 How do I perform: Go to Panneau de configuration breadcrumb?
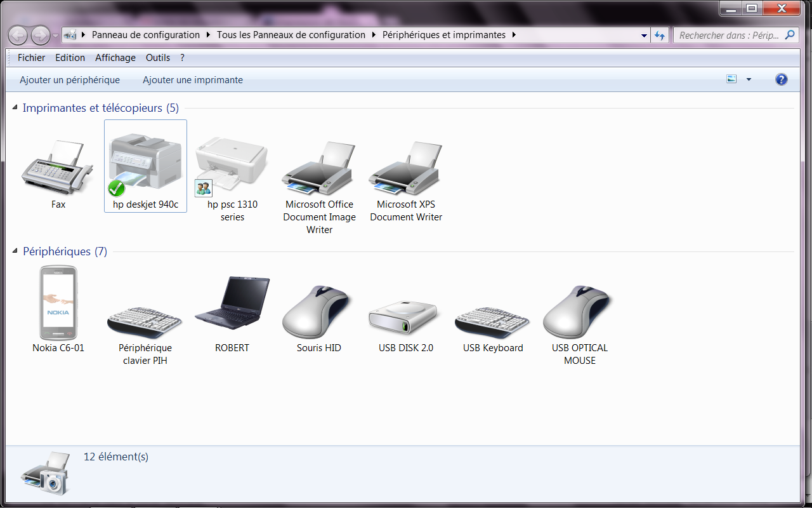[x=146, y=35]
